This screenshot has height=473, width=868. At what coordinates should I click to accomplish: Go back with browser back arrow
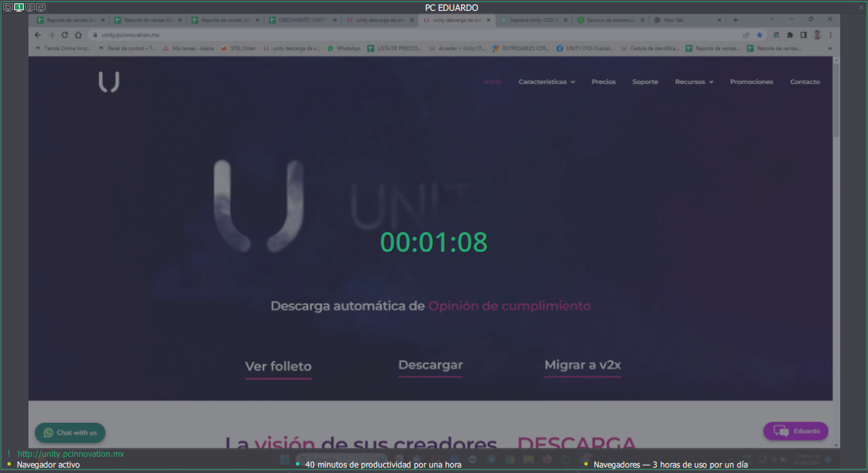[x=38, y=35]
